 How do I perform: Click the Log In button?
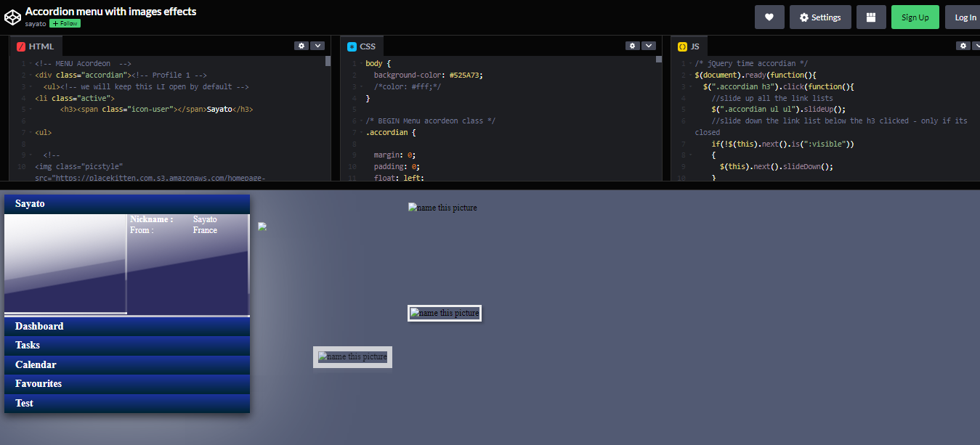point(965,17)
